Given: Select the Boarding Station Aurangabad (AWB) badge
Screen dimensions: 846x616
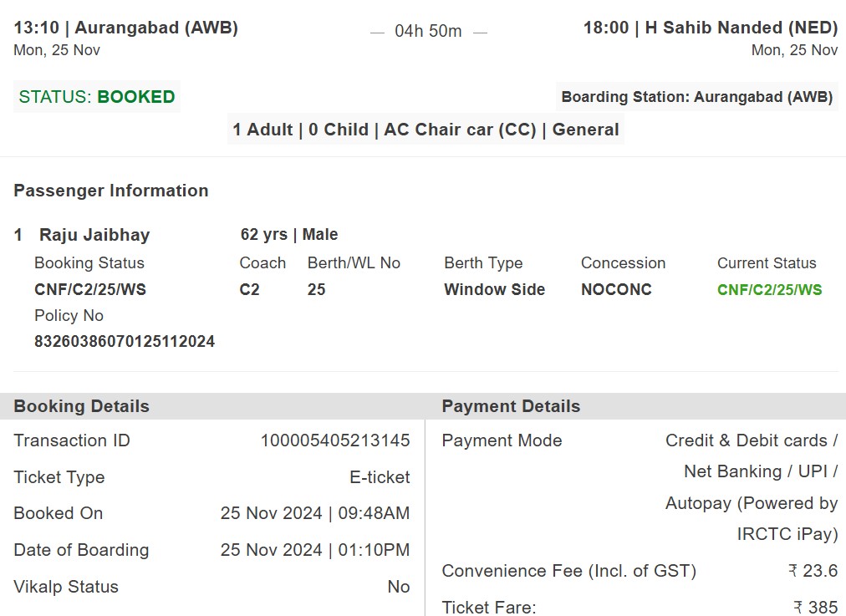Looking at the screenshot, I should coord(697,97).
